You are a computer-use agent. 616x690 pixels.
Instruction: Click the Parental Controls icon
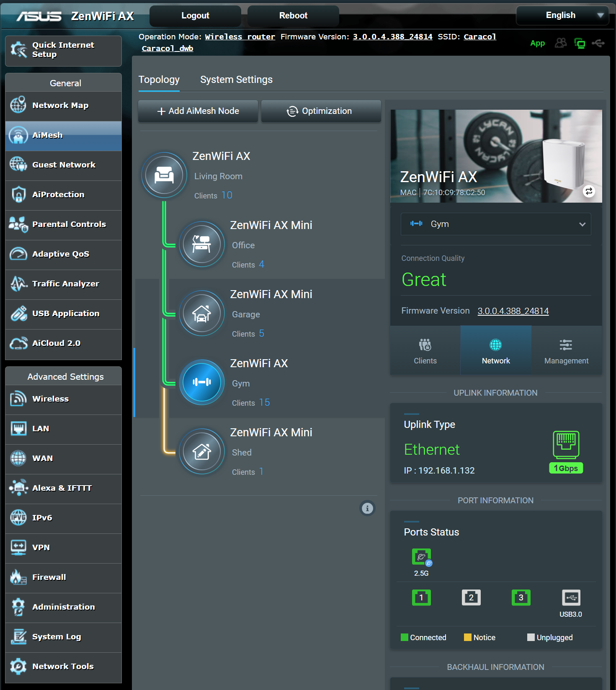18,224
